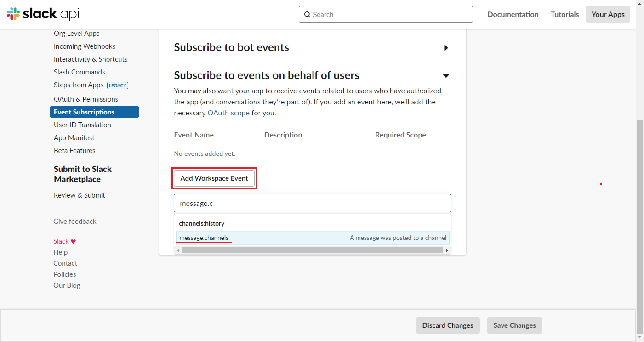Image resolution: width=644 pixels, height=342 pixels.
Task: Click Description column header
Action: point(283,135)
